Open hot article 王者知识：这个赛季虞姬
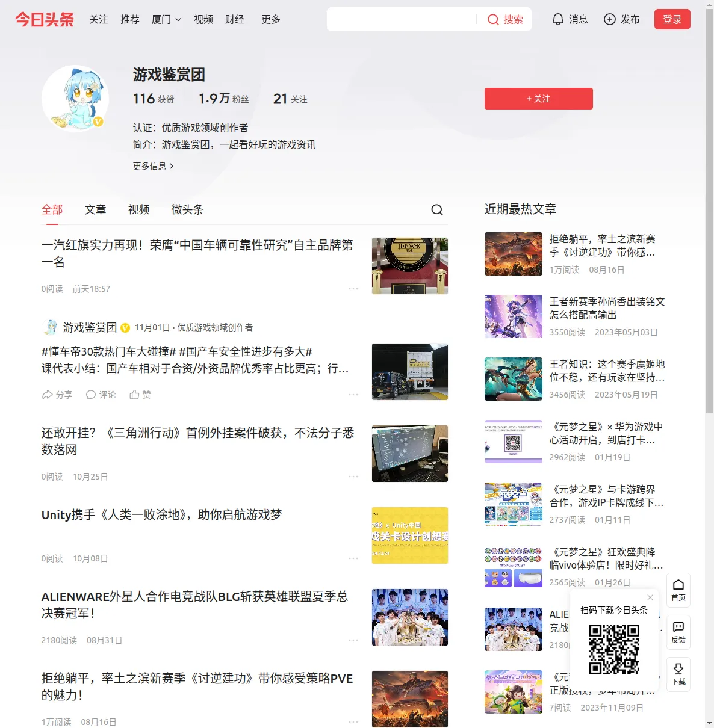Image resolution: width=714 pixels, height=728 pixels. coord(607,371)
